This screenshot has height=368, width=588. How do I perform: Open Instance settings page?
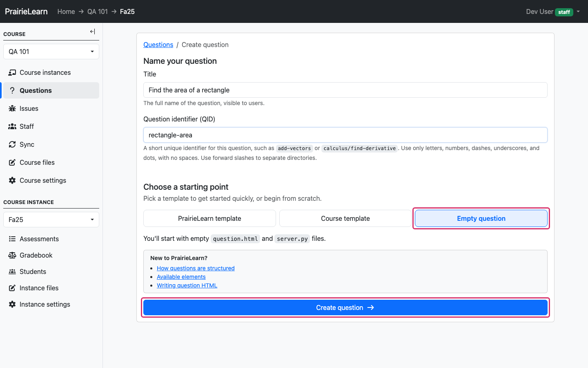[51, 304]
